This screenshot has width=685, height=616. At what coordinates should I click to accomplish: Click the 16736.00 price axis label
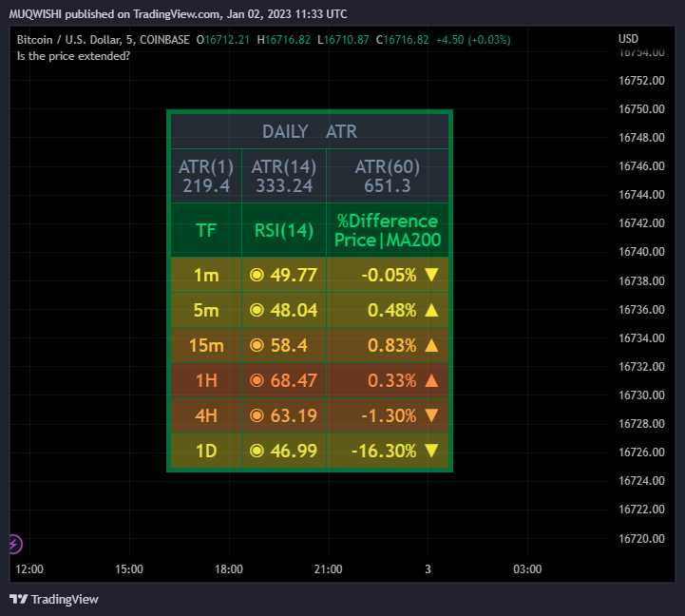click(x=641, y=310)
